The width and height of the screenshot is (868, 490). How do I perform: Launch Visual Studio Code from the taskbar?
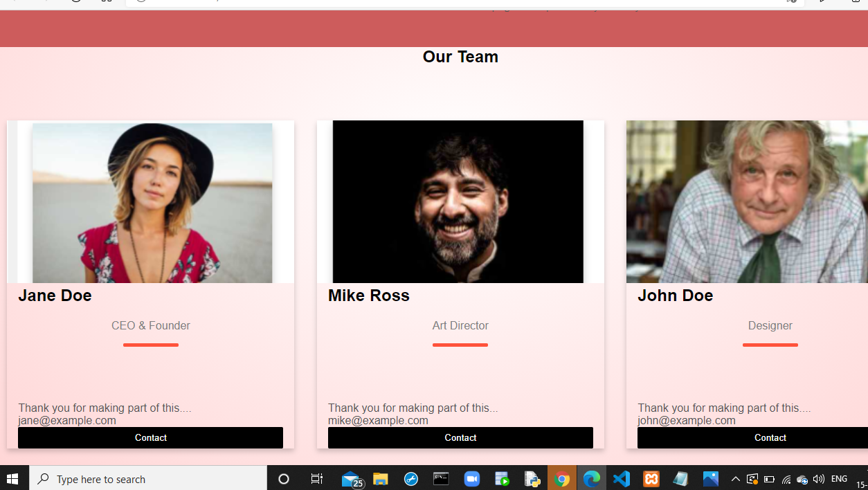pyautogui.click(x=621, y=478)
